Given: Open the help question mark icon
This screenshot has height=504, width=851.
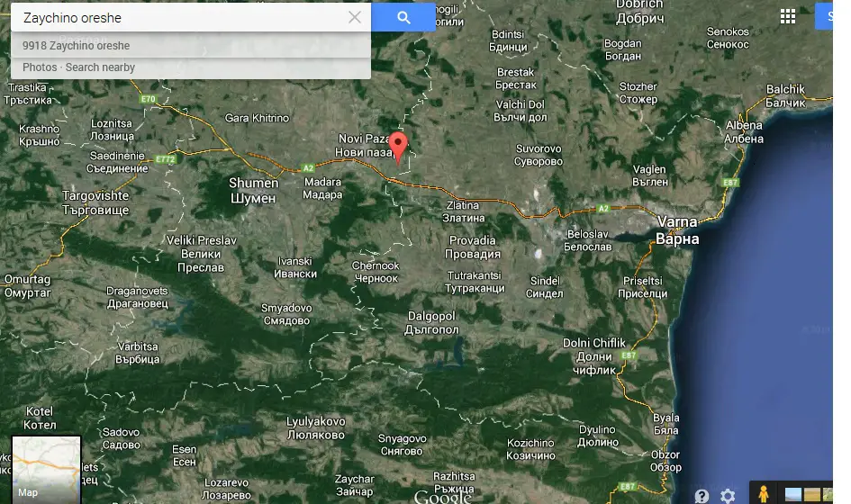Looking at the screenshot, I should click(x=702, y=496).
